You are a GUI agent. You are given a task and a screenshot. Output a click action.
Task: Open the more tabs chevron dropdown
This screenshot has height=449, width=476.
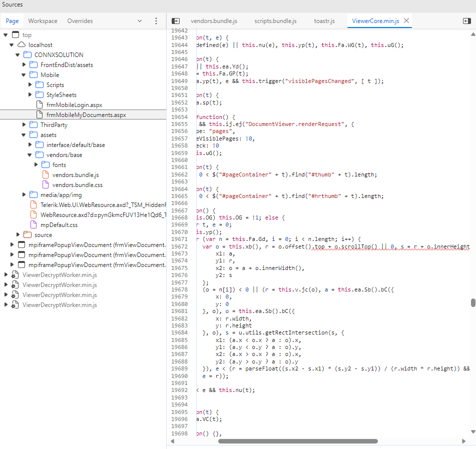[140, 21]
